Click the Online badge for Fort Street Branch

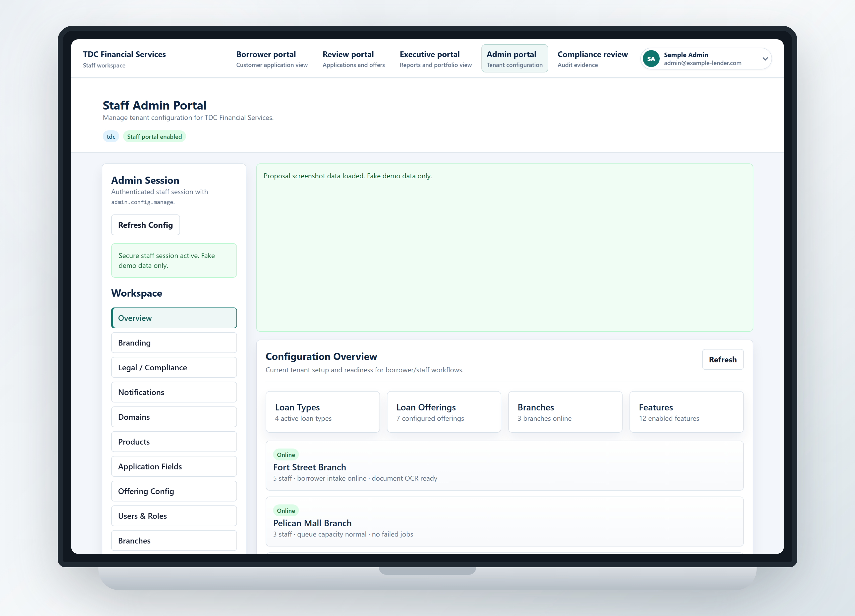pos(286,455)
